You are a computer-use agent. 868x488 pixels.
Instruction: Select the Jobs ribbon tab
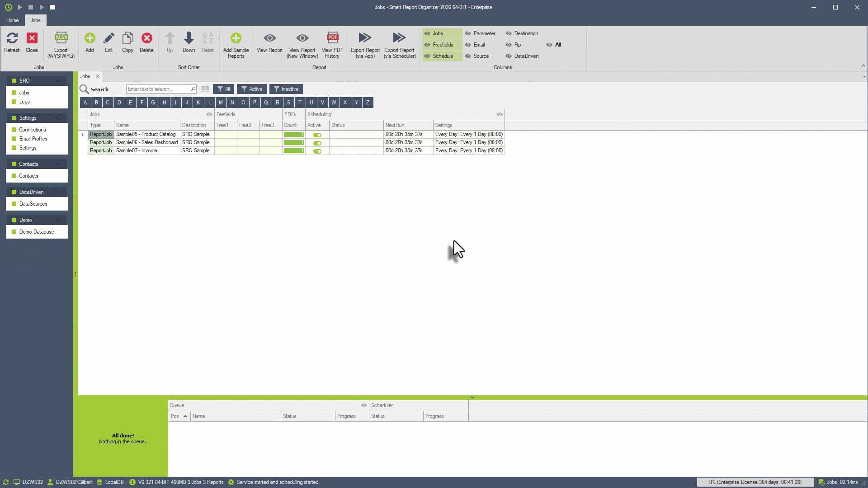[35, 20]
